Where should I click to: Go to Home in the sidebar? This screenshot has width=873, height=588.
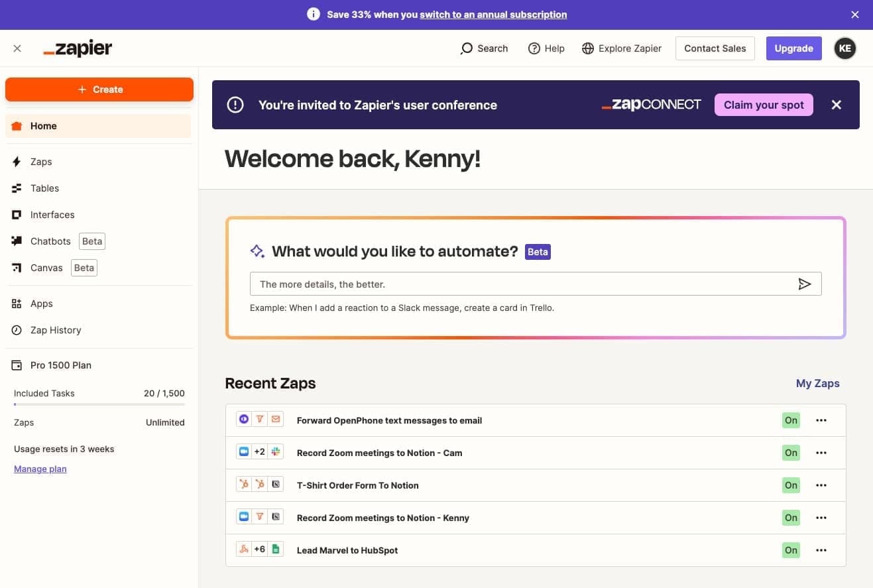tap(43, 125)
